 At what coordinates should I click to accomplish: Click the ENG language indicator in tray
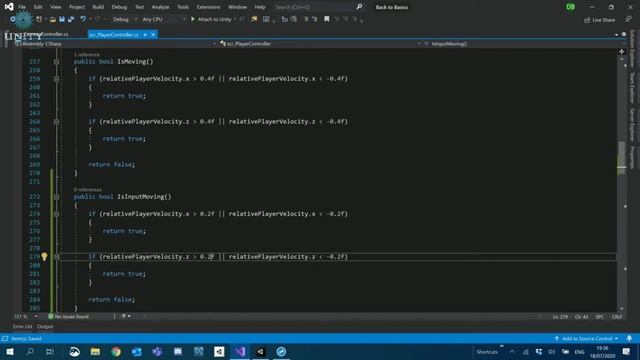pos(579,352)
